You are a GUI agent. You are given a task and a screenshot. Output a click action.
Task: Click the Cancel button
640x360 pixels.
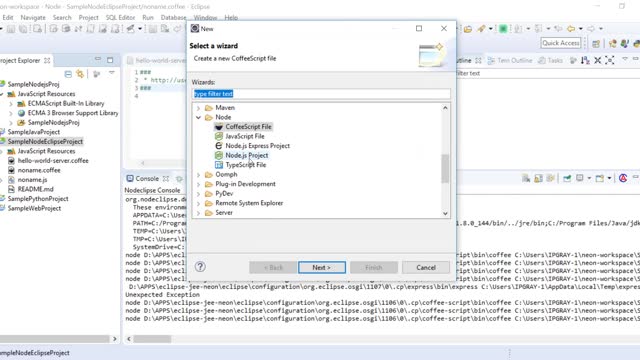[426, 267]
